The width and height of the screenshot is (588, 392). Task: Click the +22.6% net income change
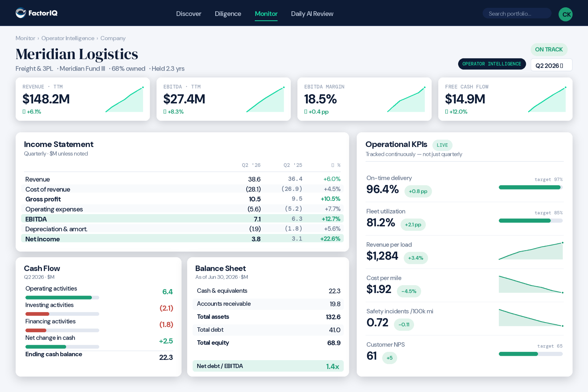330,239
